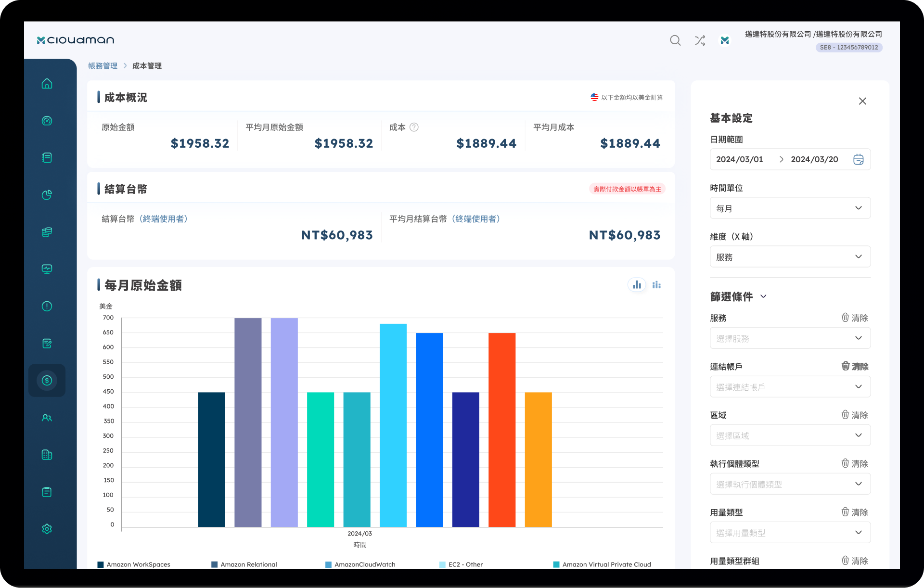924x588 pixels.
Task: Collapse the 篩選條件 section
Action: 763,296
